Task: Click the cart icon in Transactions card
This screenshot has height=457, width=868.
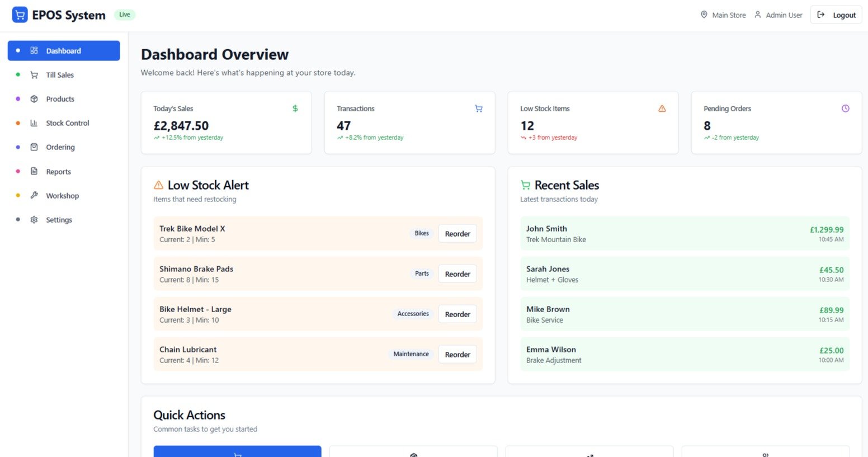Action: [479, 109]
